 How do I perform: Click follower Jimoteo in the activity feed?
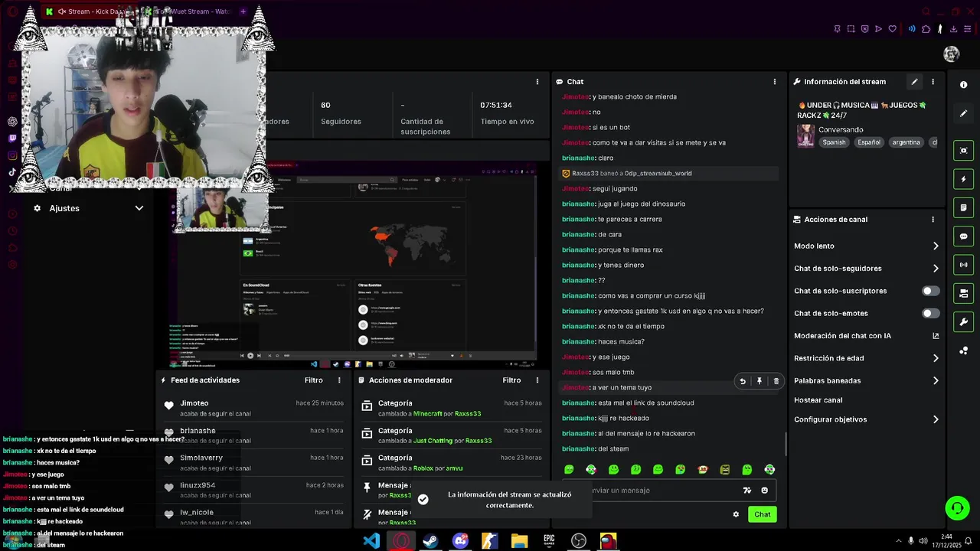pos(194,403)
